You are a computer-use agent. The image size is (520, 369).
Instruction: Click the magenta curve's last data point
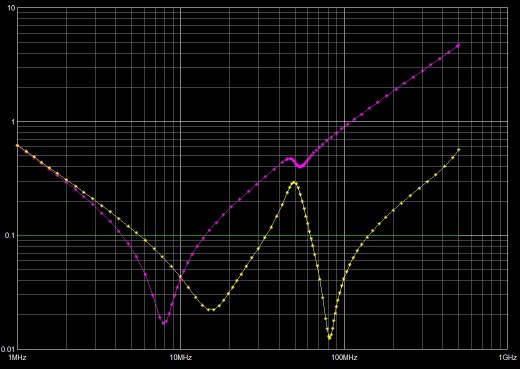coord(459,45)
